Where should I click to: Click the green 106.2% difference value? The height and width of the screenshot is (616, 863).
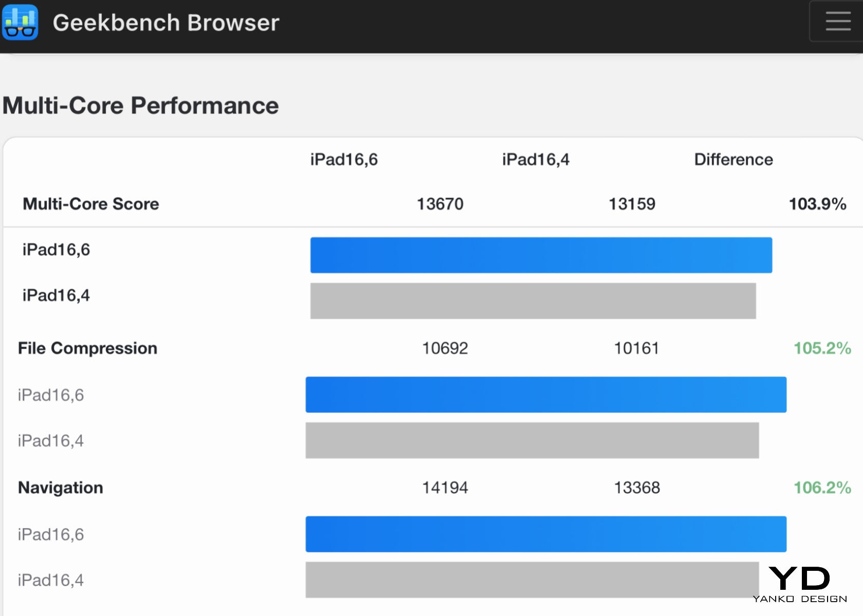point(822,488)
